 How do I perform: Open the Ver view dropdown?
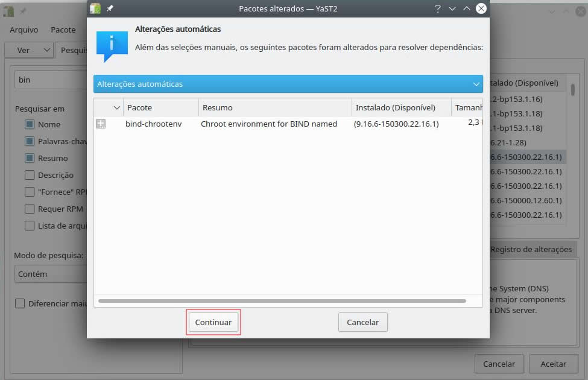click(x=29, y=50)
